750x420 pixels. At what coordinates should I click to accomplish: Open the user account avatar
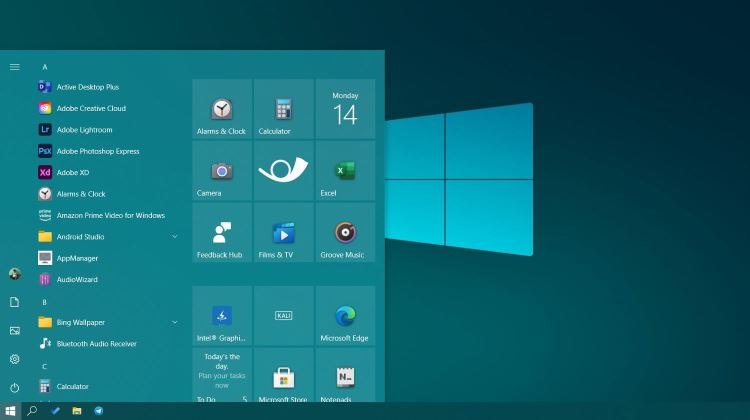point(15,274)
